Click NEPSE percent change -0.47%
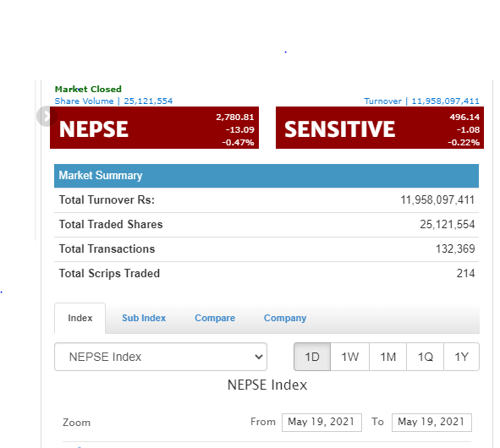Image resolution: width=500 pixels, height=448 pixels. click(x=238, y=142)
